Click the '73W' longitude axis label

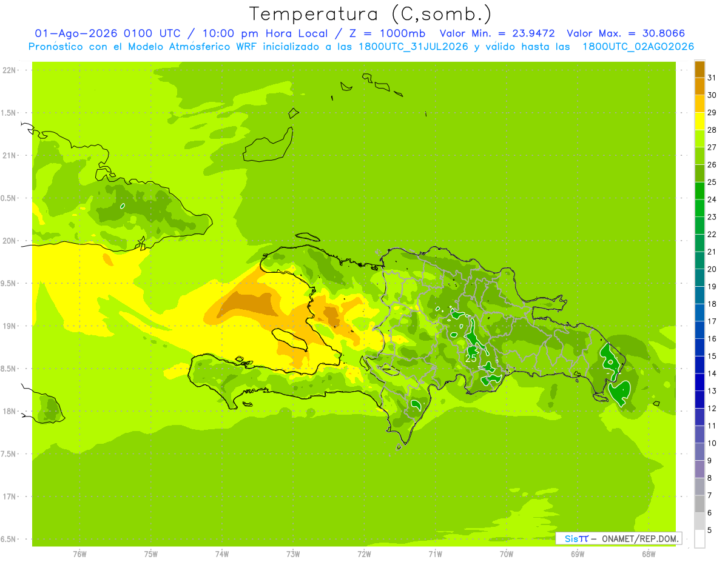coord(293,554)
